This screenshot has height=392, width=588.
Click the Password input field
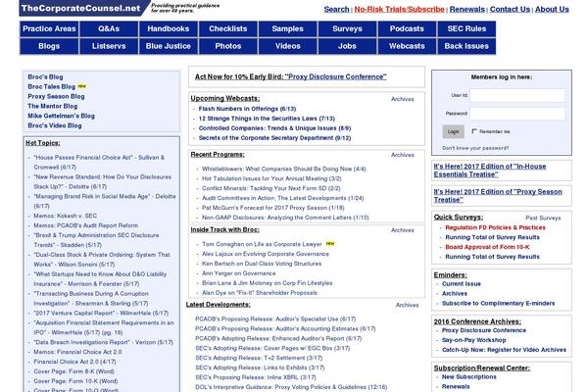coord(517,114)
